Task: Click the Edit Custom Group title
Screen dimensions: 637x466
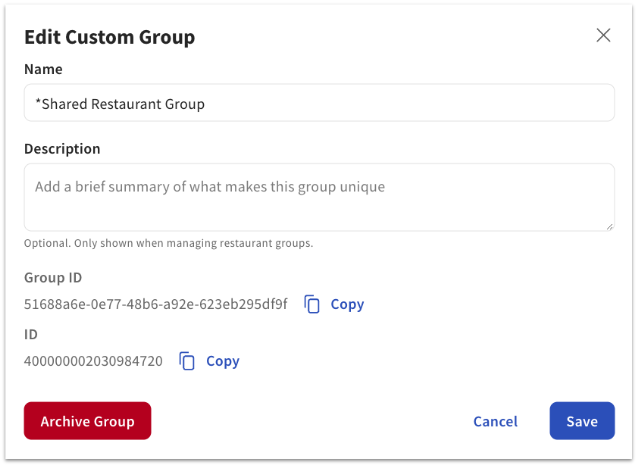Action: 109,38
